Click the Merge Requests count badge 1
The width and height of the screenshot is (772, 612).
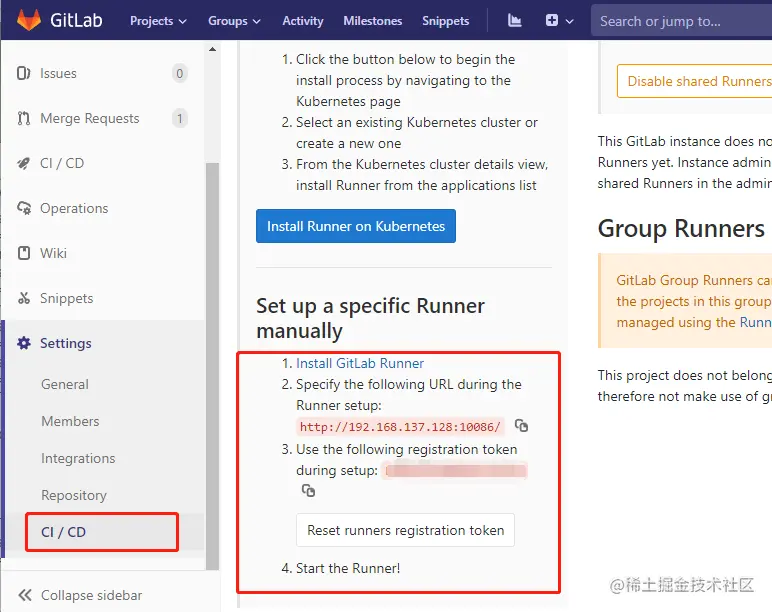pos(179,118)
